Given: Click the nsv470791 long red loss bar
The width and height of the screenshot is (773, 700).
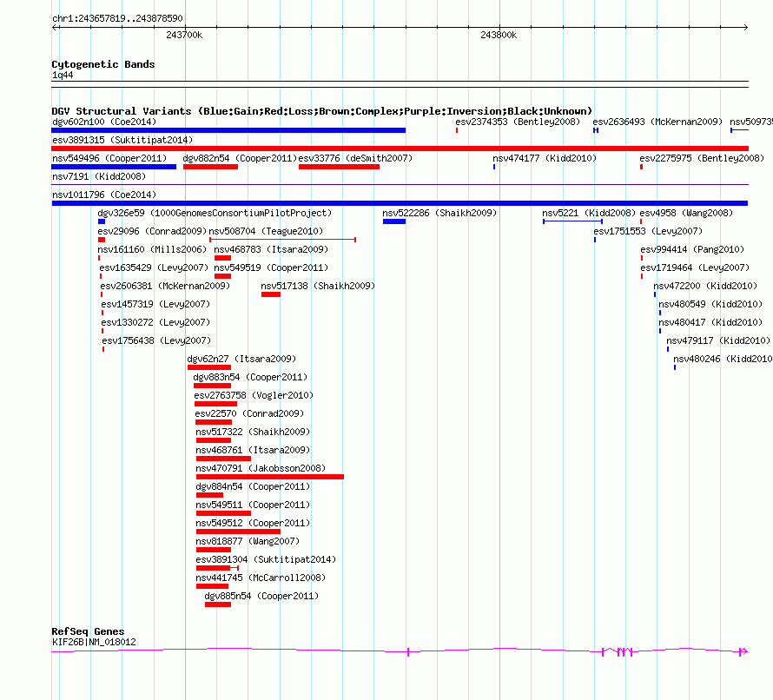Looking at the screenshot, I should click(269, 477).
